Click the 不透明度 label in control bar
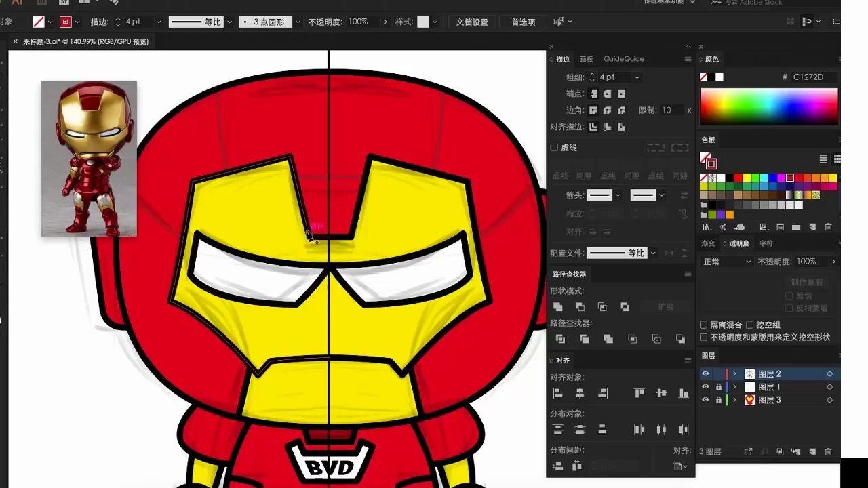The height and width of the screenshot is (488, 868). coord(326,22)
